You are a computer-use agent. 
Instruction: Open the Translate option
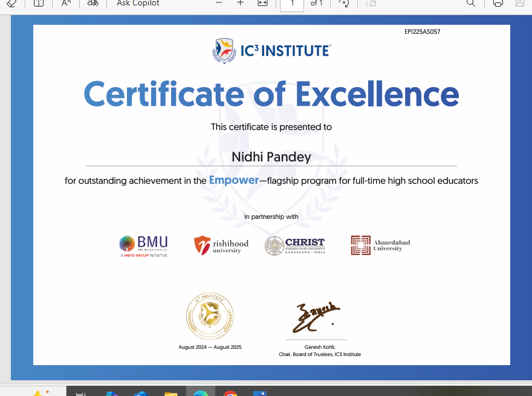(92, 3)
